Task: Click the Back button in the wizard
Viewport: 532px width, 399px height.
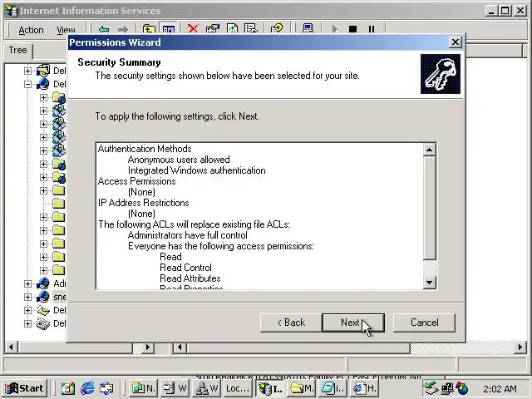Action: (291, 323)
